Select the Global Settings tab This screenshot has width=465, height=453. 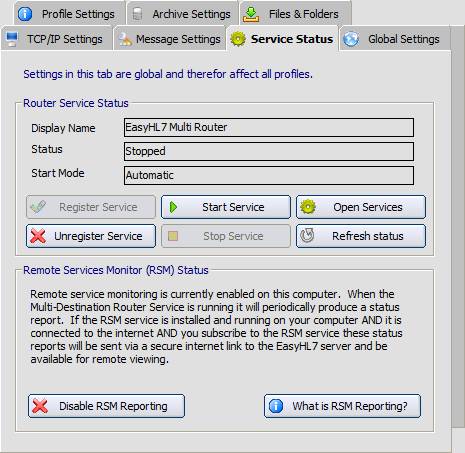(x=395, y=39)
